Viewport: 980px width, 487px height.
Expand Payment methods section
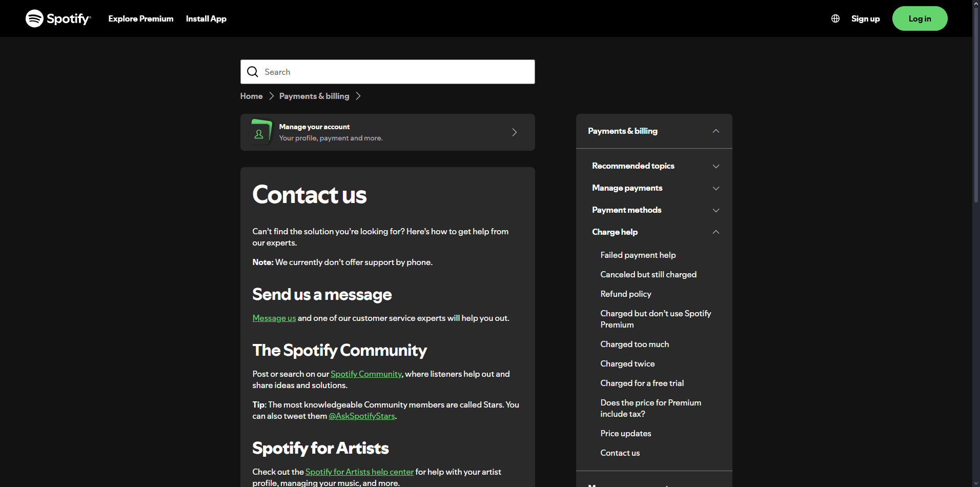tap(716, 210)
